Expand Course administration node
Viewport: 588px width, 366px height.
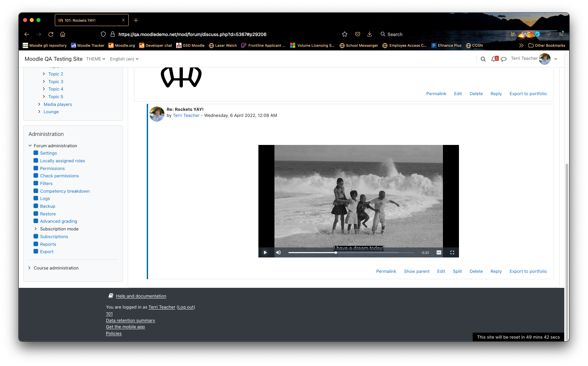tap(29, 268)
